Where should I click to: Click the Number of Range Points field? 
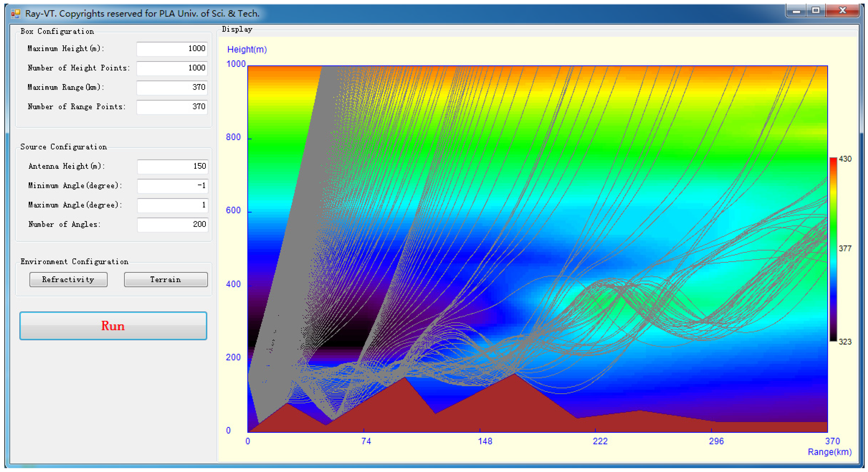tap(172, 107)
